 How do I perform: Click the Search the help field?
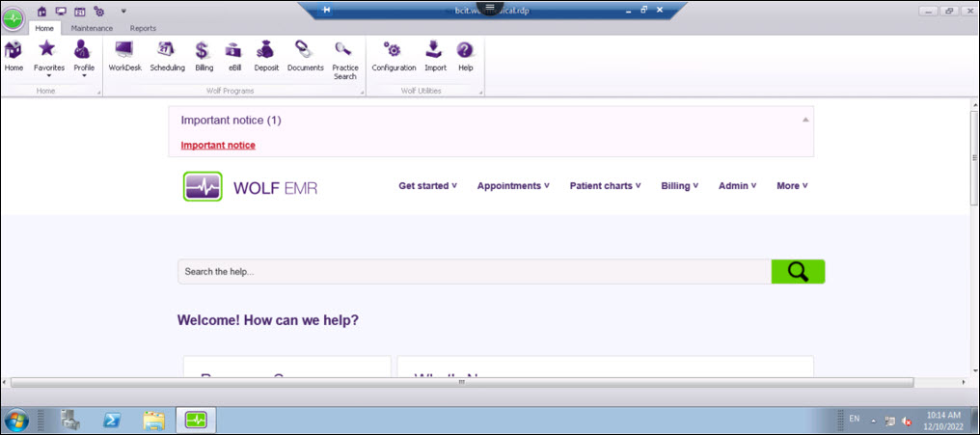[475, 272]
